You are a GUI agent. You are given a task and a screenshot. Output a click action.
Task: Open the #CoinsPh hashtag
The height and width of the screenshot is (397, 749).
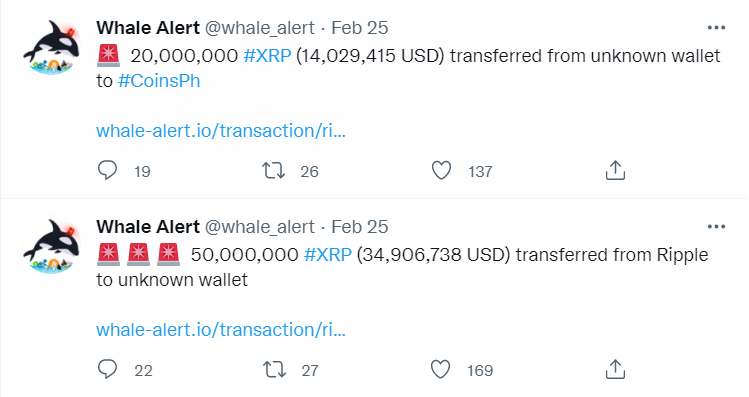click(159, 81)
